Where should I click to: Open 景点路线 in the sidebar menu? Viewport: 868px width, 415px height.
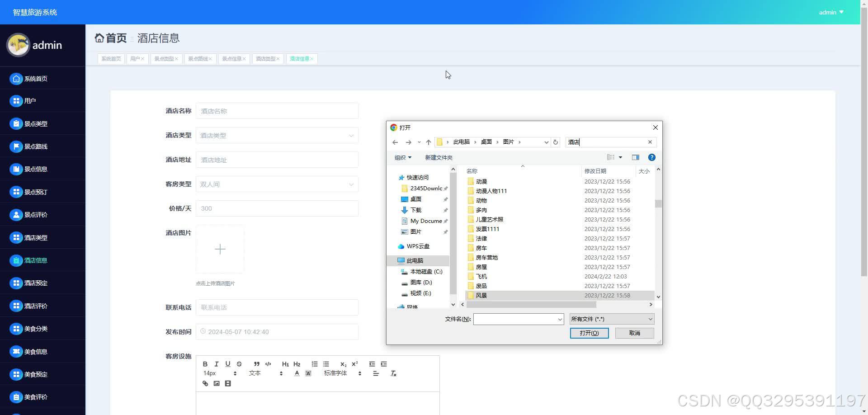[42, 146]
